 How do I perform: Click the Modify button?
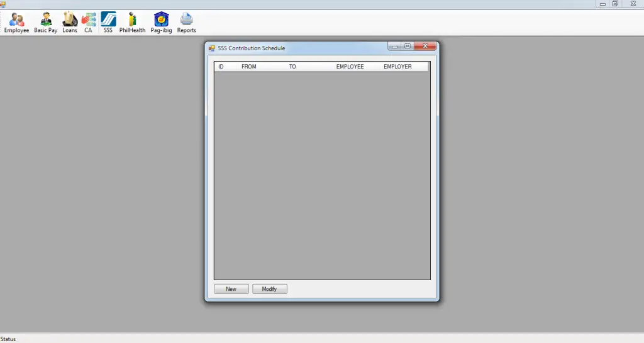pos(270,289)
